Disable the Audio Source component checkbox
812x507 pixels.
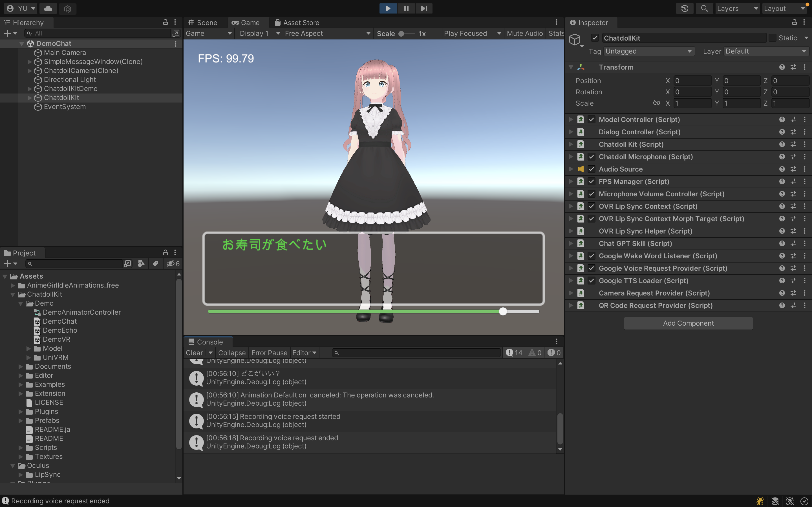pos(592,169)
